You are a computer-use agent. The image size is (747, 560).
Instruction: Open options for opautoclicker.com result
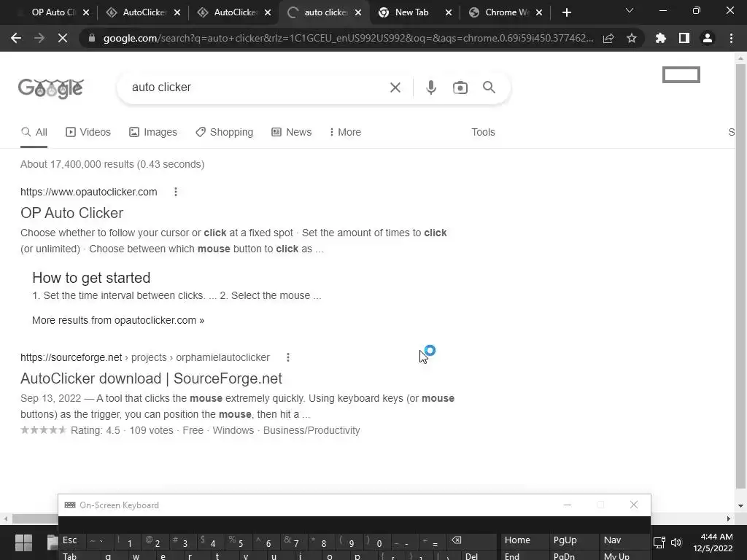click(x=176, y=192)
